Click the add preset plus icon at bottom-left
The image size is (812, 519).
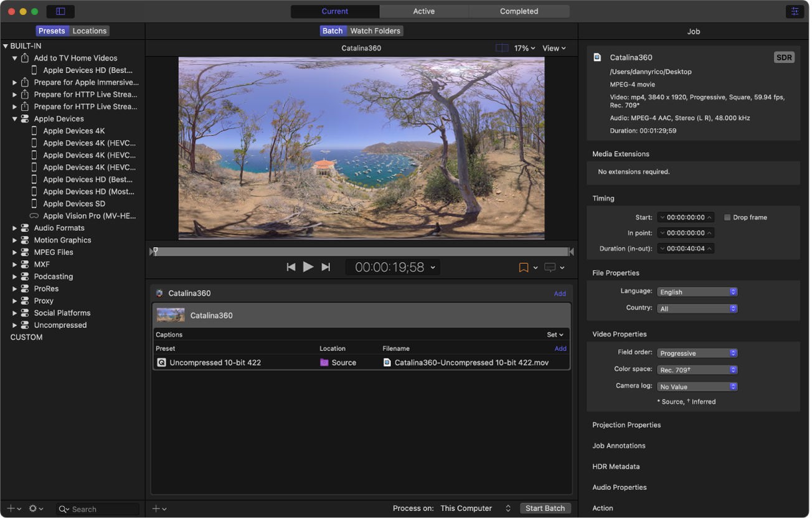tap(10, 508)
